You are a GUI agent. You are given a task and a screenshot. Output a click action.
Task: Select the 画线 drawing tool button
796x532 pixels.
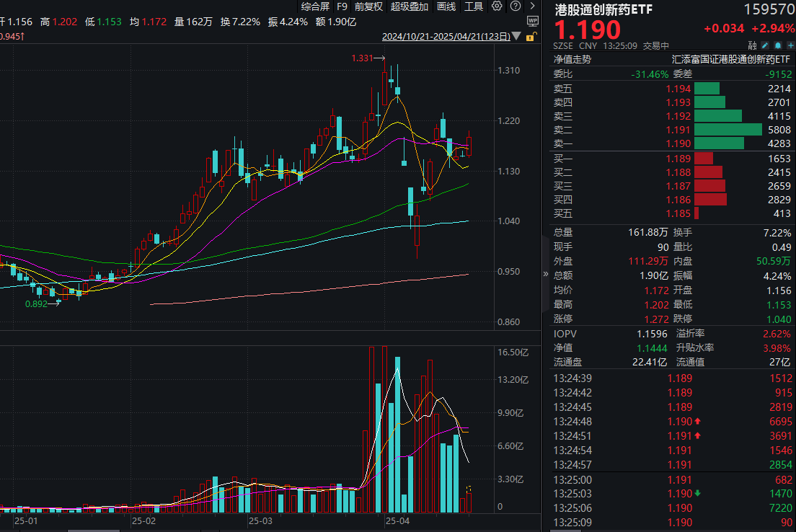[446, 6]
